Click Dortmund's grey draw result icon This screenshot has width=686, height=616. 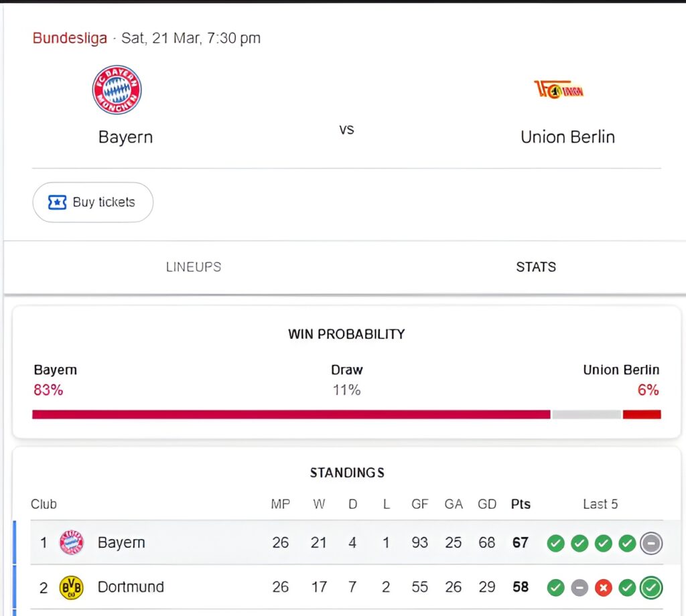[x=579, y=587]
